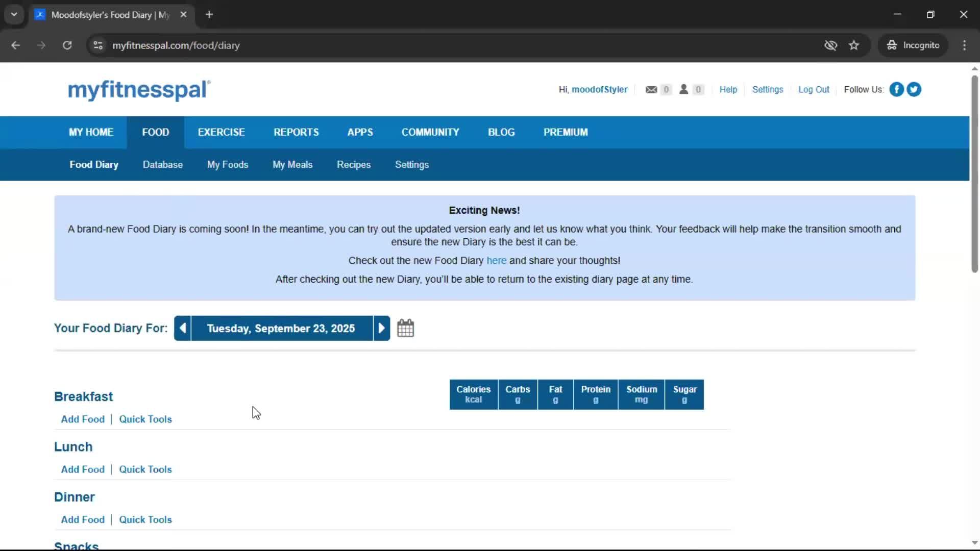This screenshot has height=551, width=980.
Task: Open My Meals submenu item
Action: click(x=292, y=165)
